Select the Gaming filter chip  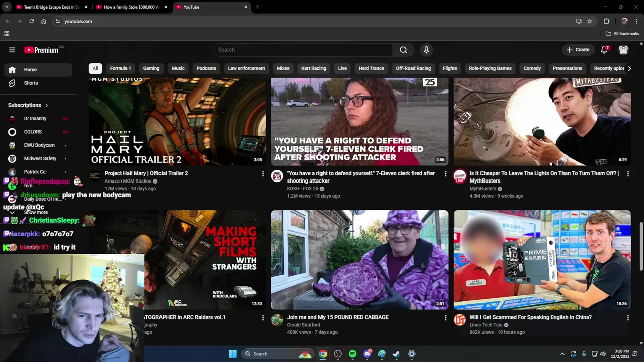click(x=151, y=68)
